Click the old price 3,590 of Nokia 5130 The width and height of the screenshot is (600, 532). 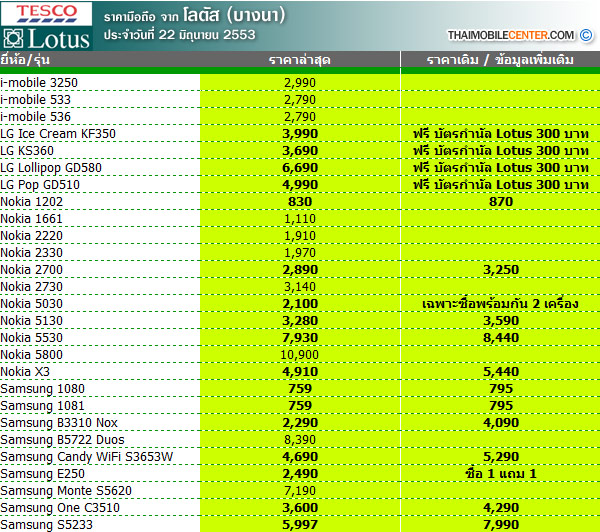501,320
